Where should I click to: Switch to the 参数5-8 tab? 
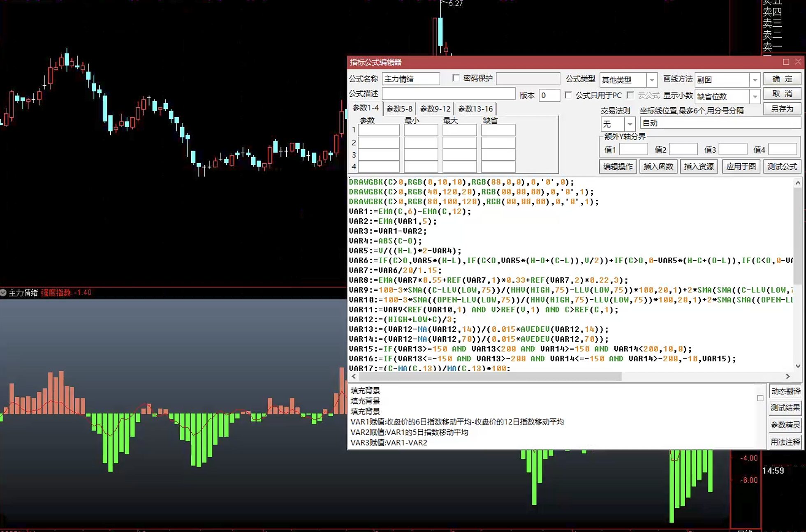(x=399, y=109)
